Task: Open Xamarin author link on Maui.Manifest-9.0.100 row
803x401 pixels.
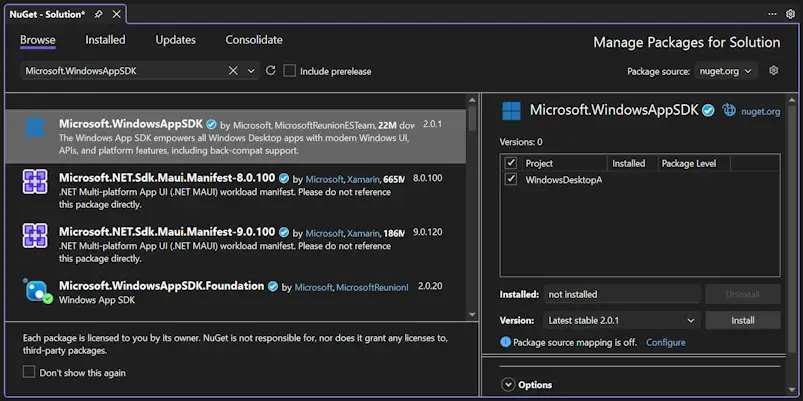Action: point(363,233)
